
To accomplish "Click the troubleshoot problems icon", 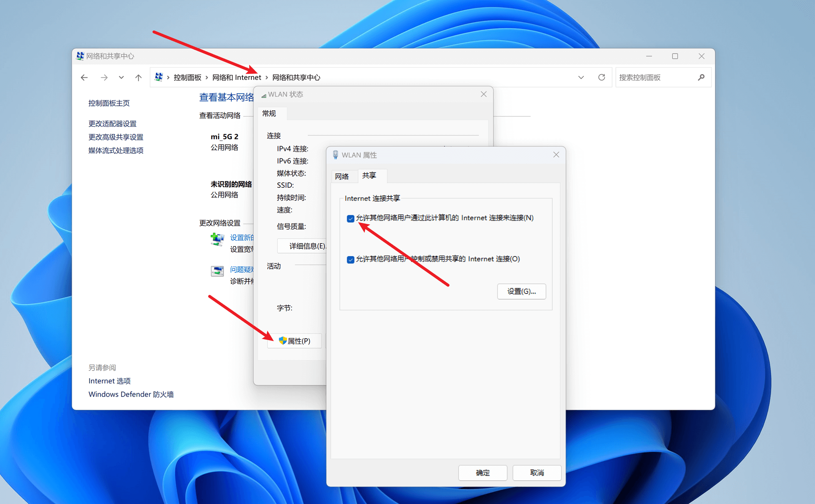I will point(217,271).
